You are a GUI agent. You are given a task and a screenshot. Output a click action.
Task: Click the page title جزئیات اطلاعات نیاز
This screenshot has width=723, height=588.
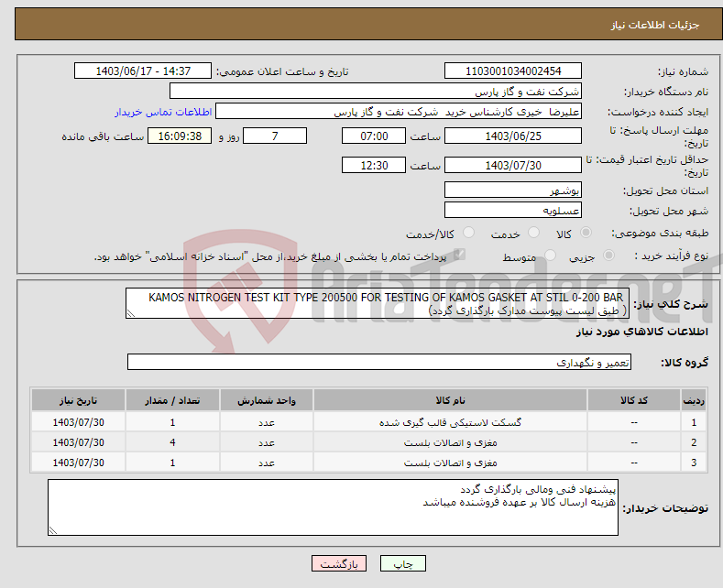pos(655,25)
